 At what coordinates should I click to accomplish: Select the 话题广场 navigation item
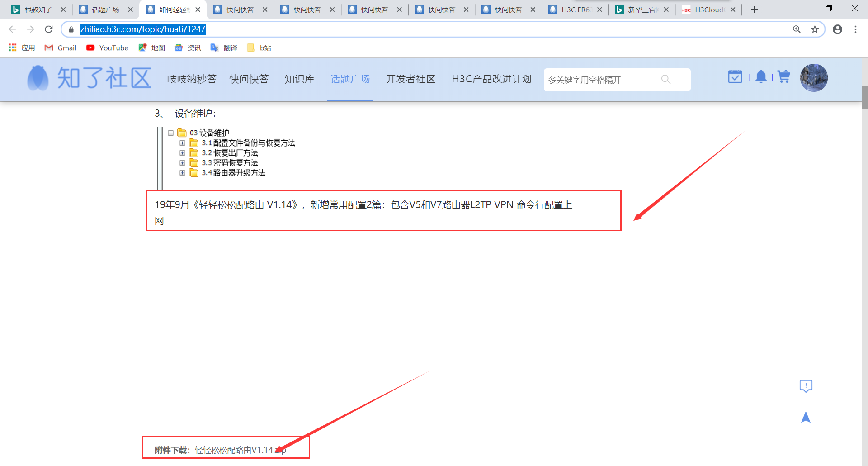tap(350, 79)
